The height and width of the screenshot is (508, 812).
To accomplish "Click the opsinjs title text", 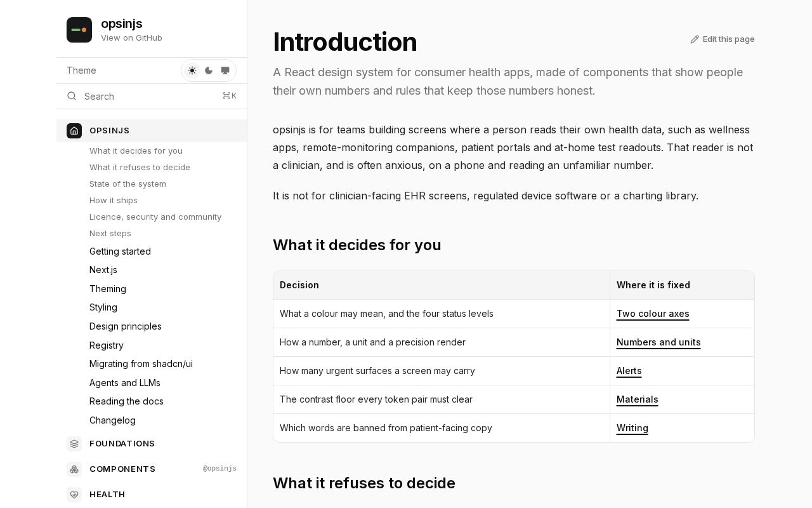I will [x=121, y=24].
